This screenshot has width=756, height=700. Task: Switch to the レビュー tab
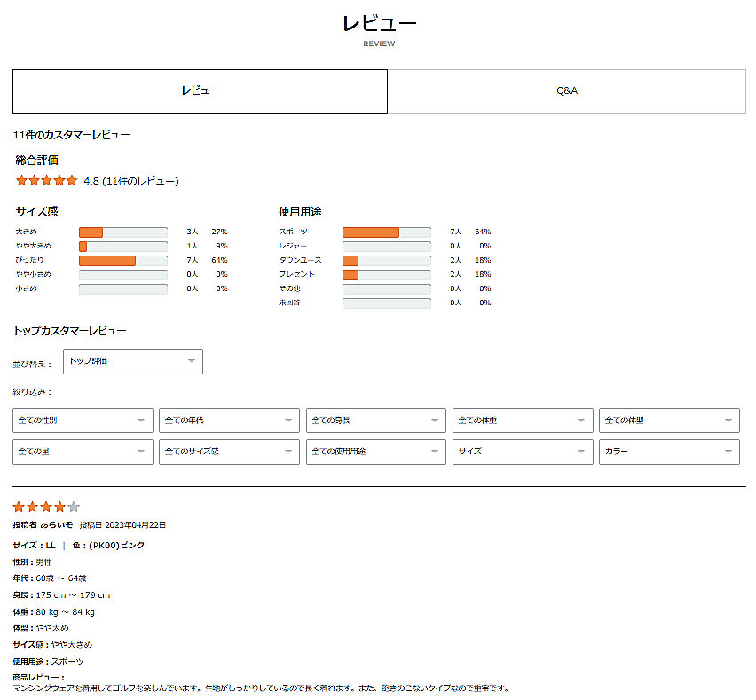pos(200,91)
